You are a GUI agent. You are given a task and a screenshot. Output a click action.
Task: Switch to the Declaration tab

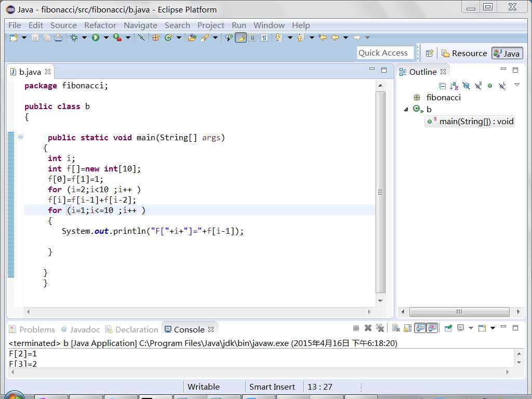coord(132,329)
